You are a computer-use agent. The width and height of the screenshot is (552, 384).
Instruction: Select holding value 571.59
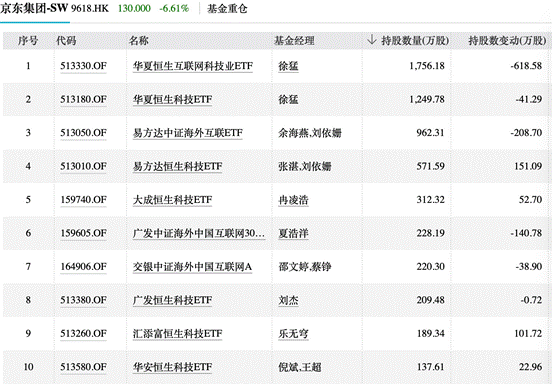pos(431,166)
